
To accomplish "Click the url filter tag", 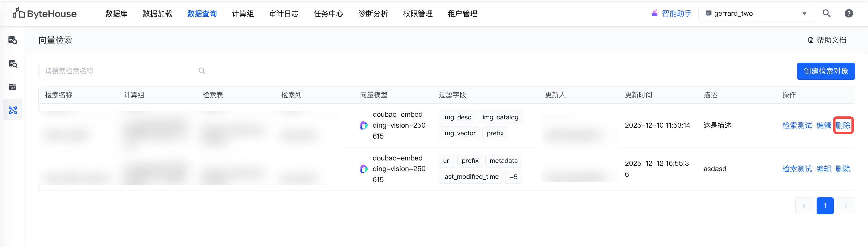I will pyautogui.click(x=447, y=161).
